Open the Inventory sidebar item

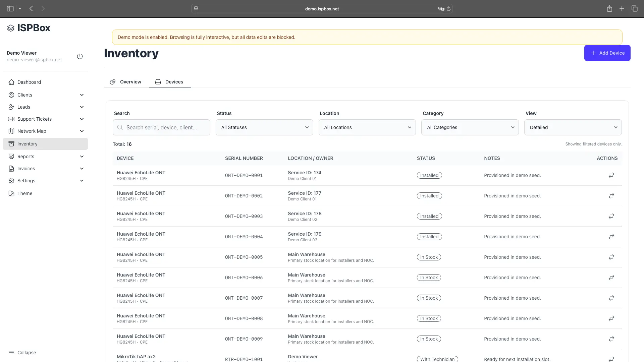tap(45, 144)
